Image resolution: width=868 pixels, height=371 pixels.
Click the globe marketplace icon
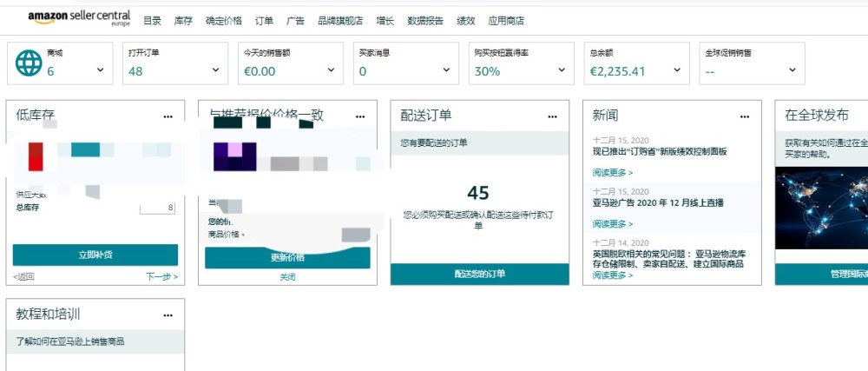tap(29, 63)
